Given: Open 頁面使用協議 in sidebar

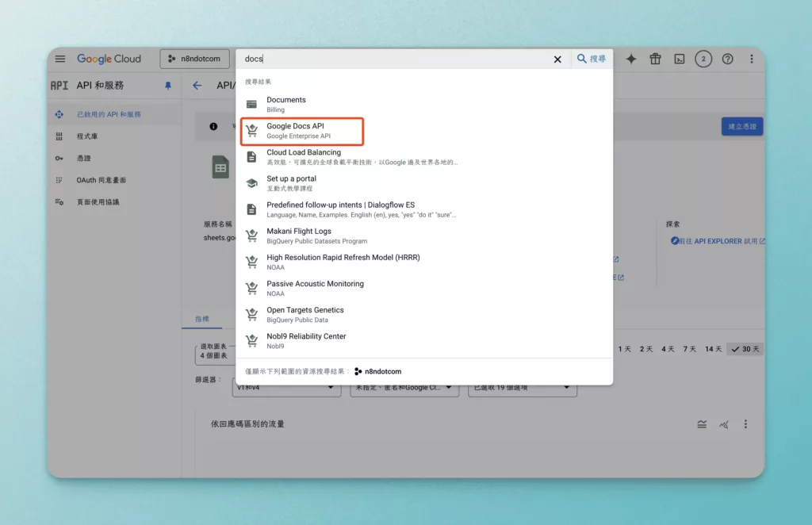Looking at the screenshot, I should click(115, 202).
